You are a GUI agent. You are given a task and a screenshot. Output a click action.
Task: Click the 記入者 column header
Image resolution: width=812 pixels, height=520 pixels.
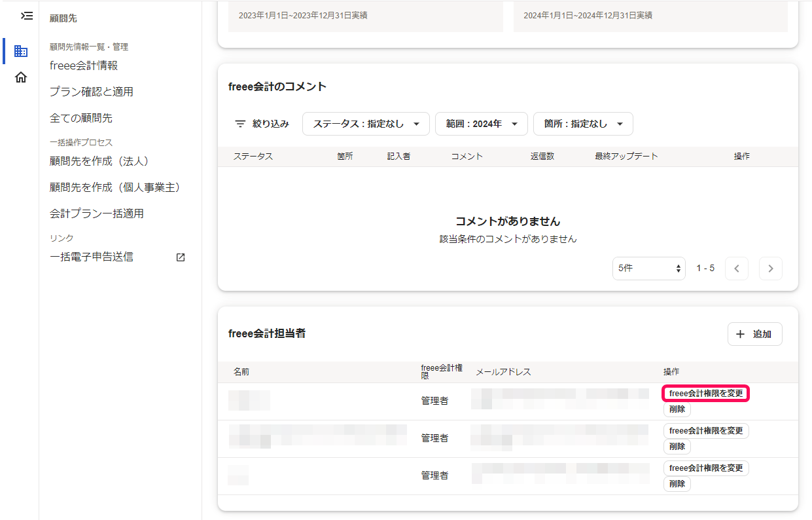(398, 157)
